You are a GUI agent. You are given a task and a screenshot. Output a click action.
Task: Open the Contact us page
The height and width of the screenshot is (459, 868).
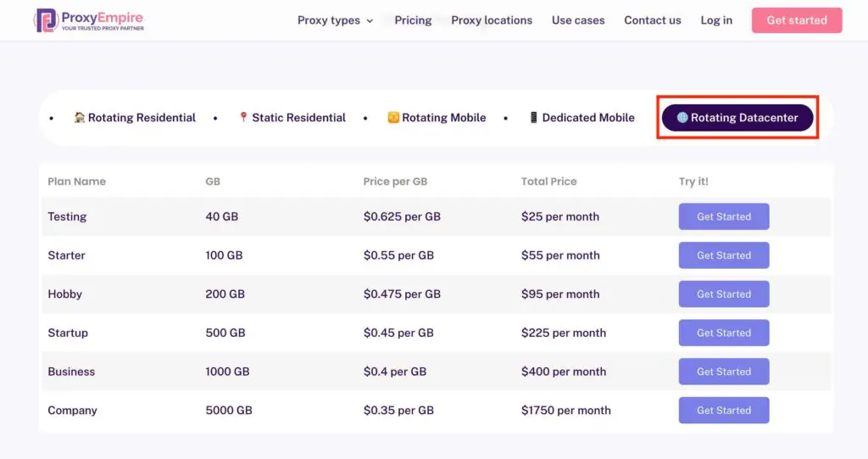tap(652, 20)
